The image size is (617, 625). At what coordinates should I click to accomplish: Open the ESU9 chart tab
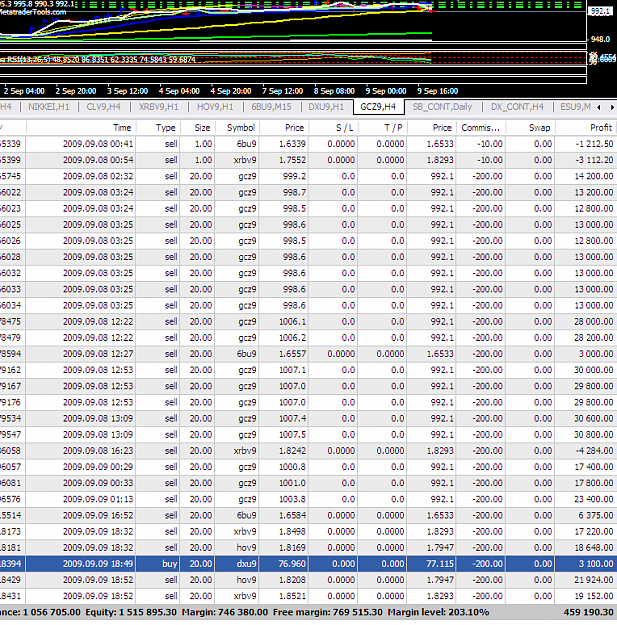click(575, 107)
